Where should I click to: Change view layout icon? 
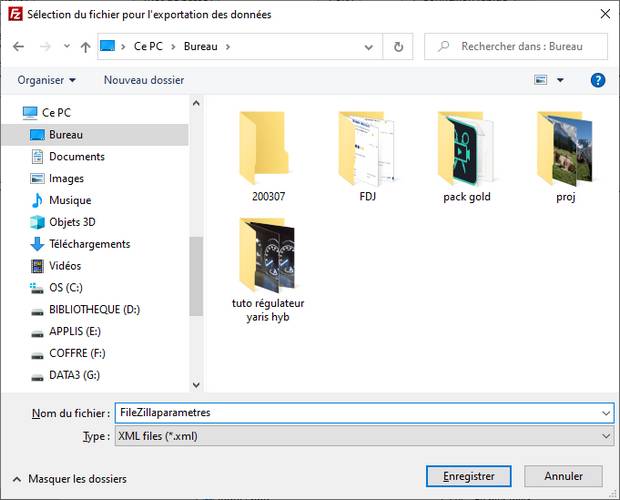pyautogui.click(x=541, y=80)
